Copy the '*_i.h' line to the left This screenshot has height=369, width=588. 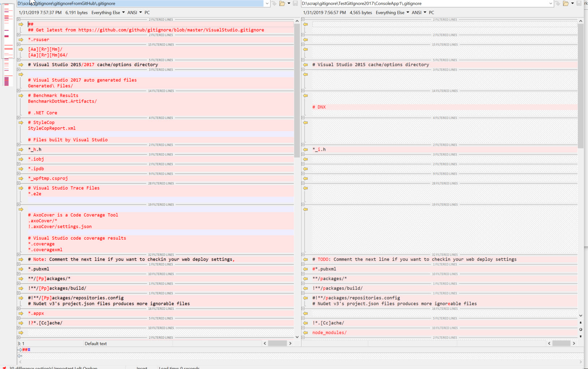pyautogui.click(x=305, y=150)
